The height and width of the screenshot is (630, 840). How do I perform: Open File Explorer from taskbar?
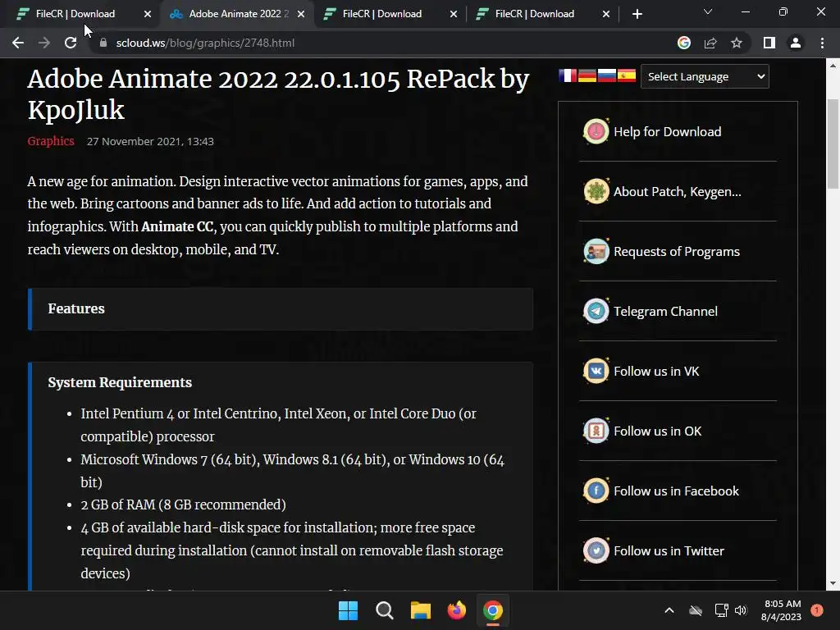click(x=421, y=610)
